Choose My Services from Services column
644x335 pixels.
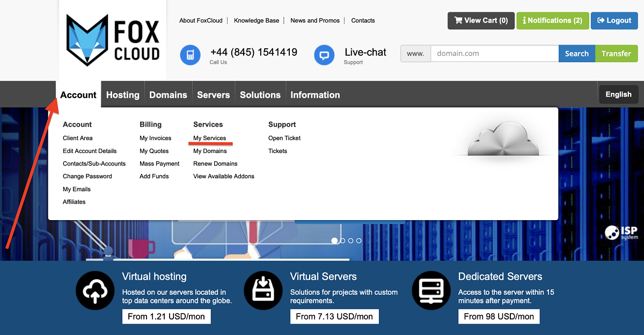click(x=210, y=138)
